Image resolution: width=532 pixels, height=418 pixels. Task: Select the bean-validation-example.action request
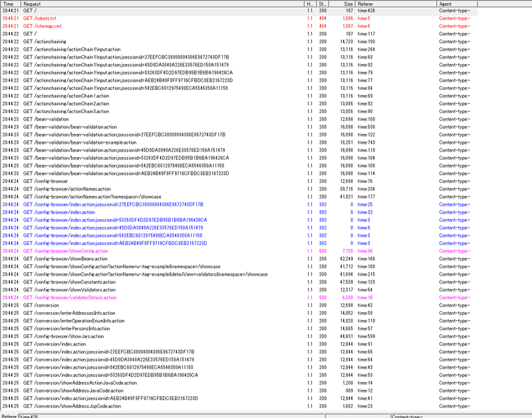[x=239, y=142]
